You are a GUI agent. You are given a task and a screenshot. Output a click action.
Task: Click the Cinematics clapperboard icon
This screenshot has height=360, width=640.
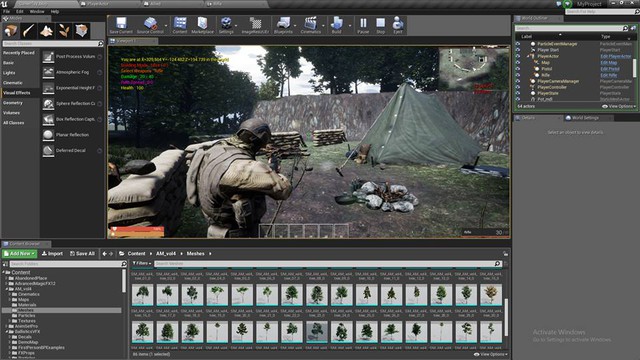[311, 25]
